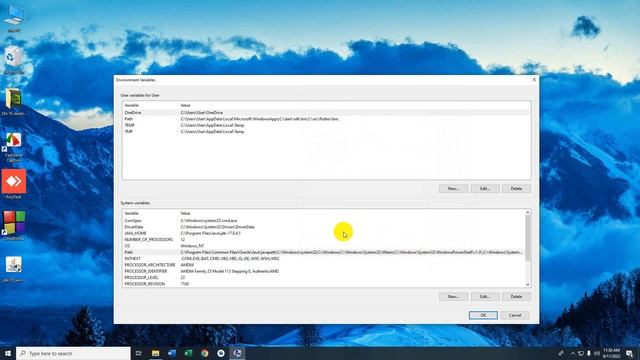Open the microphone tray icon

tap(589, 353)
